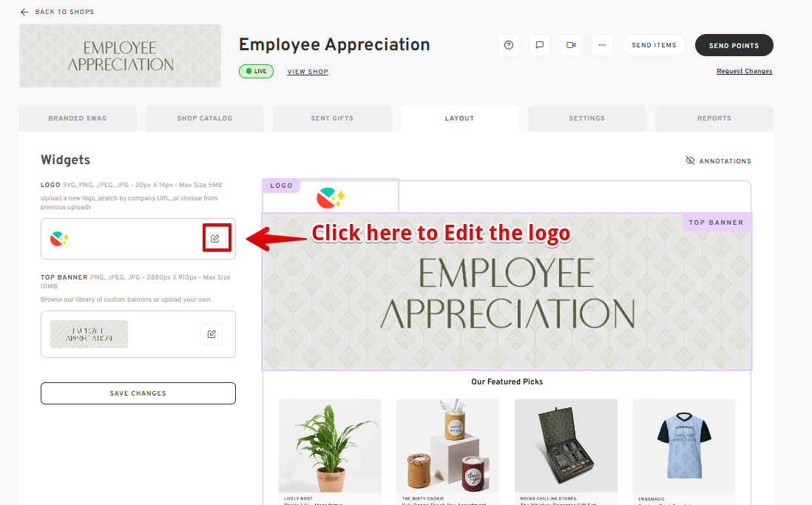The height and width of the screenshot is (505, 812).
Task: Open the three-dots more options menu
Action: tap(602, 45)
